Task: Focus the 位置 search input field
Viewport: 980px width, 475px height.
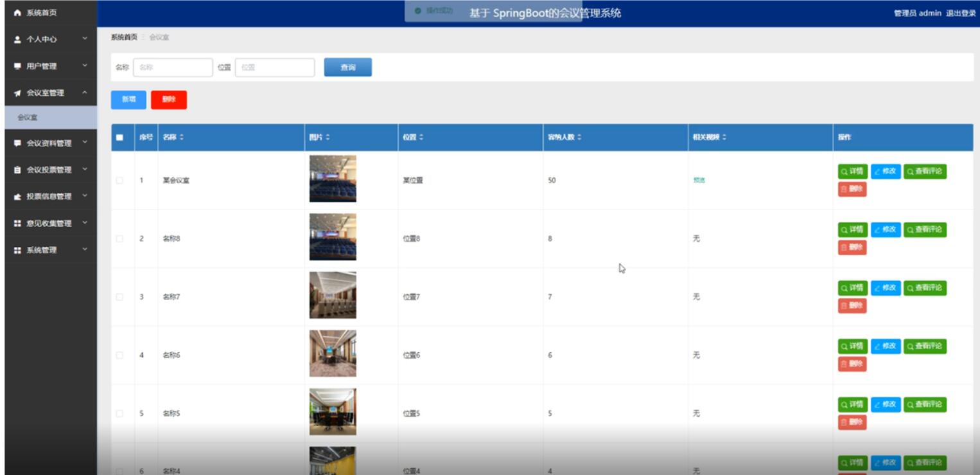Action: pos(275,67)
